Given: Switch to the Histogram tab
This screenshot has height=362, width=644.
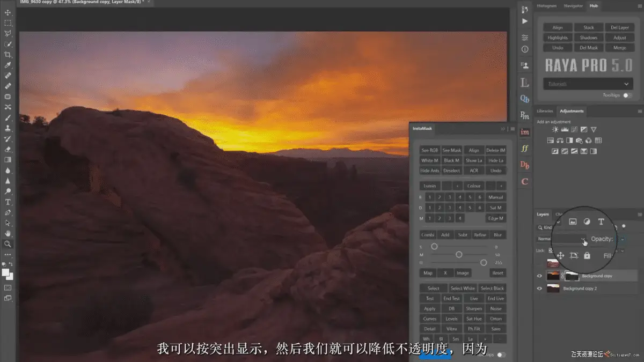Looking at the screenshot, I should tap(547, 5).
